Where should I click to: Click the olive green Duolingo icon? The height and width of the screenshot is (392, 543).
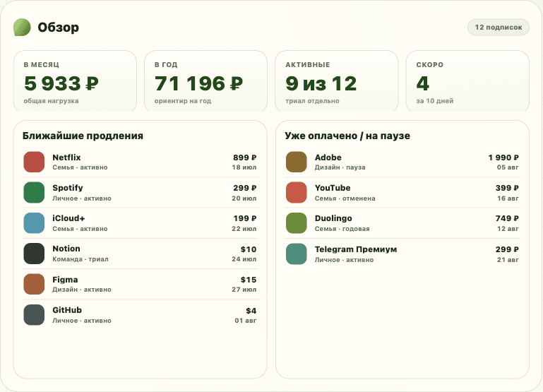pos(297,222)
